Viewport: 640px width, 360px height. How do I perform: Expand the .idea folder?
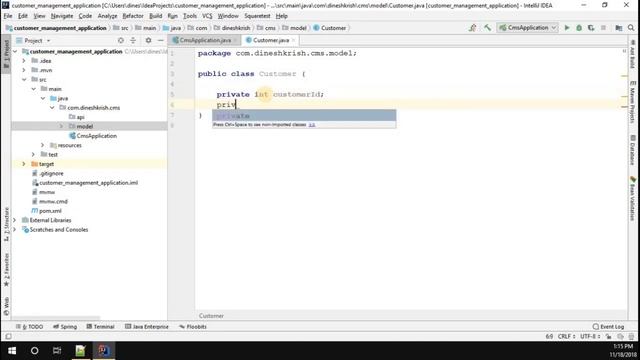coord(24,61)
